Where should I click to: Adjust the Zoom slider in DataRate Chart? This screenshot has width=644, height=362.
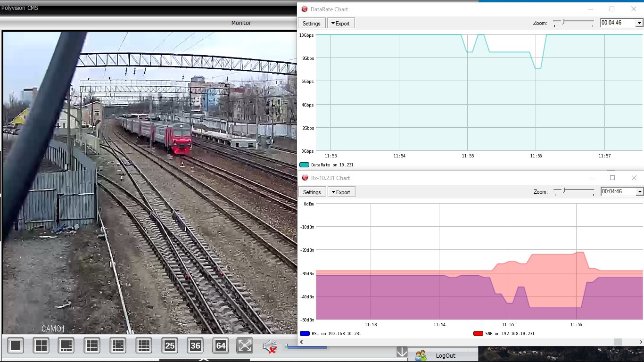(x=563, y=21)
